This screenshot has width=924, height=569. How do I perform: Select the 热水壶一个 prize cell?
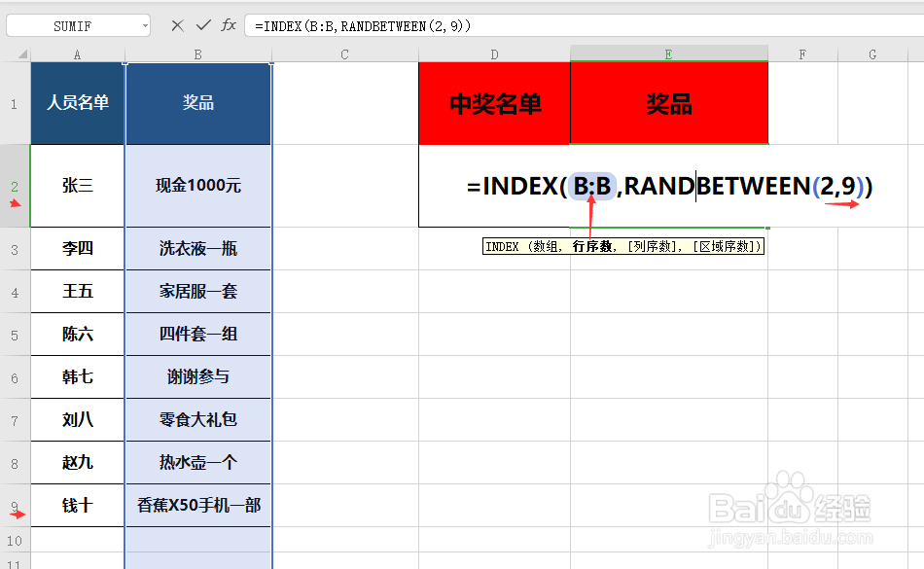click(x=198, y=463)
